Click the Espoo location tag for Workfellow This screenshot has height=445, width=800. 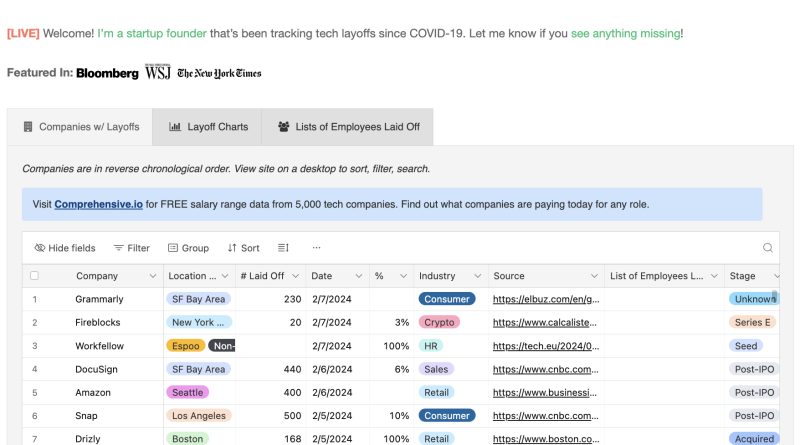point(186,346)
